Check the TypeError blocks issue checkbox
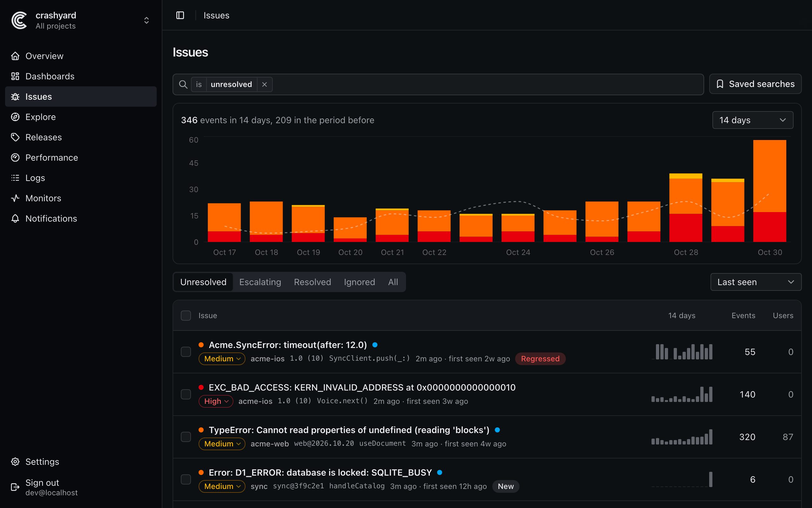812x508 pixels. pyautogui.click(x=186, y=437)
